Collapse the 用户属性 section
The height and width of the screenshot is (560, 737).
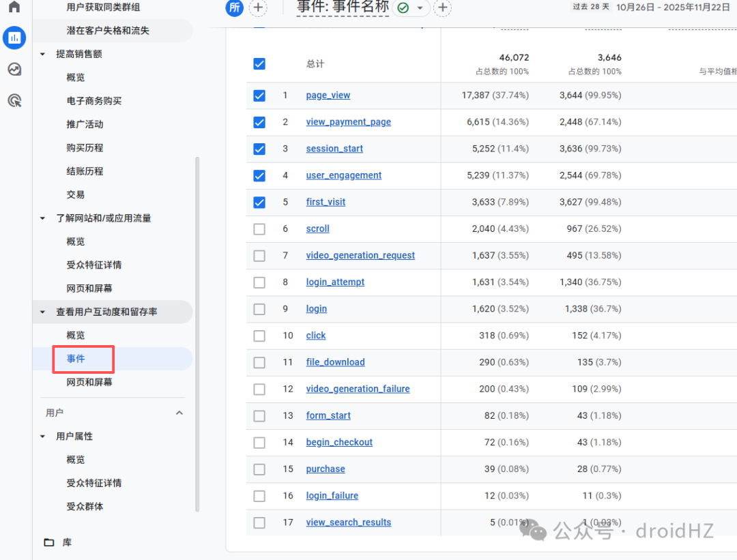point(43,437)
